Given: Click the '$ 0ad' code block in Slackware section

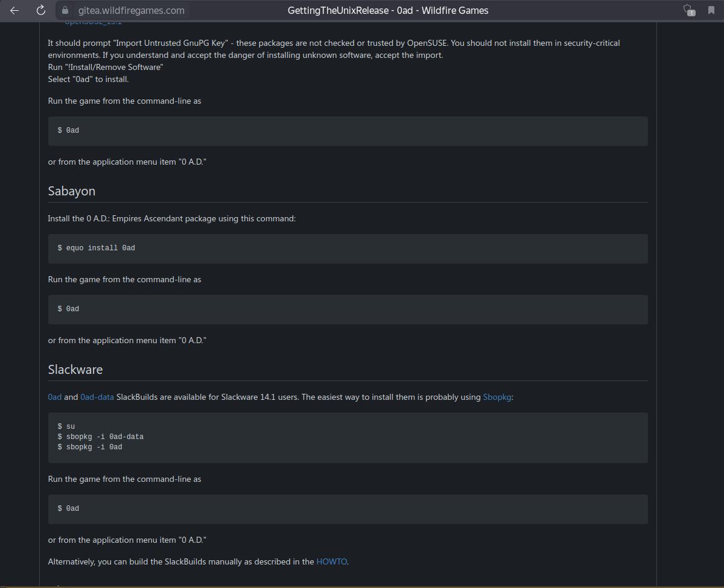Looking at the screenshot, I should [348, 508].
